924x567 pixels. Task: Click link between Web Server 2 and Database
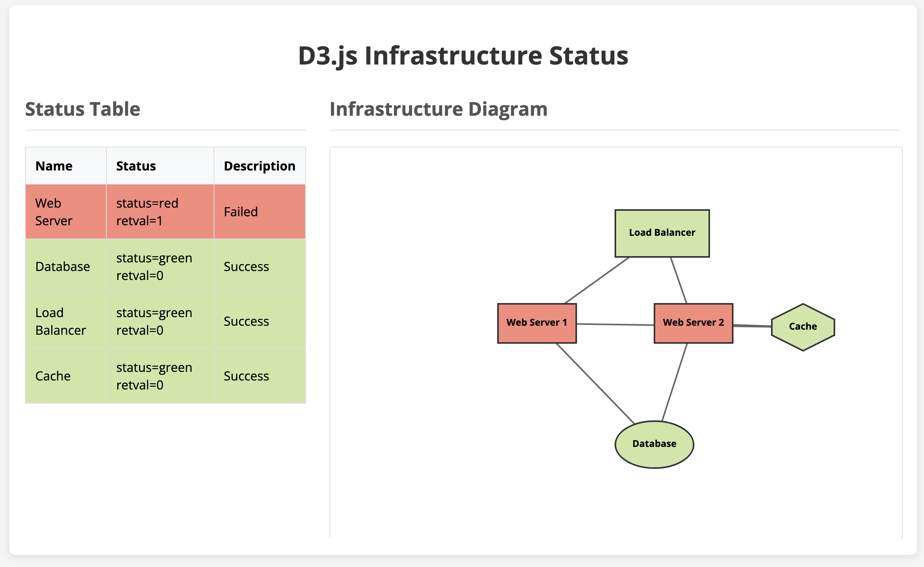pos(674,382)
